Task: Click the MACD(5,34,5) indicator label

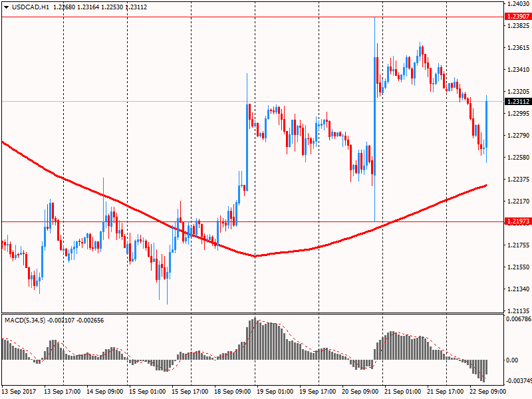Action: (x=25, y=321)
